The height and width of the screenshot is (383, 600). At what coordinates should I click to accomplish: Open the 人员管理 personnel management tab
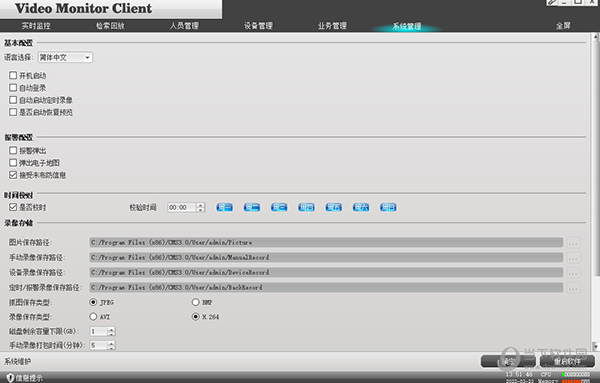[x=184, y=26]
